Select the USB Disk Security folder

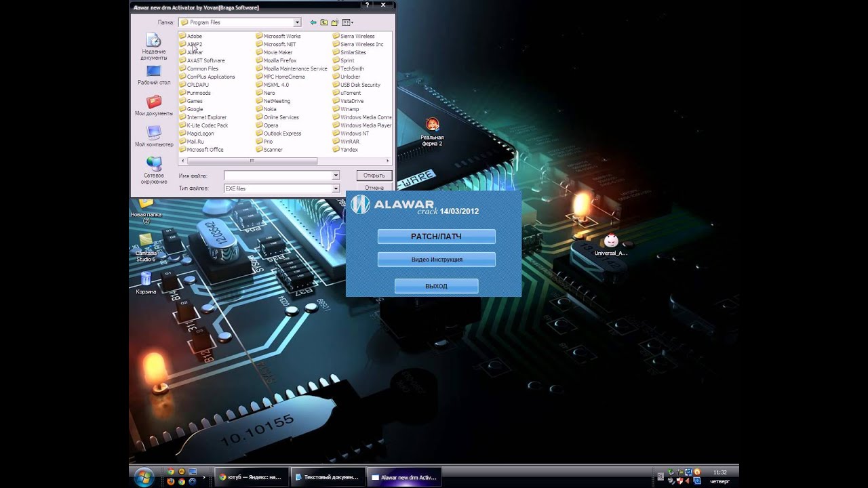coord(357,85)
